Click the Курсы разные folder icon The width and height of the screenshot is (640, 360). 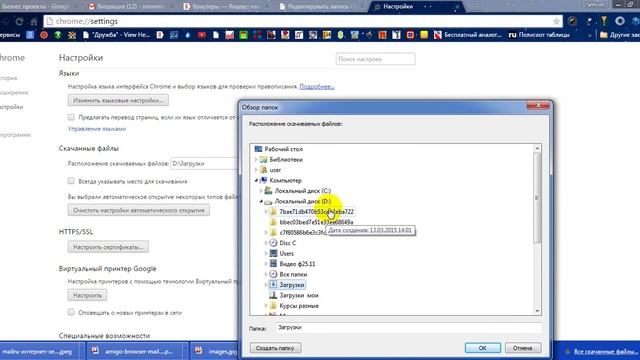tap(273, 306)
